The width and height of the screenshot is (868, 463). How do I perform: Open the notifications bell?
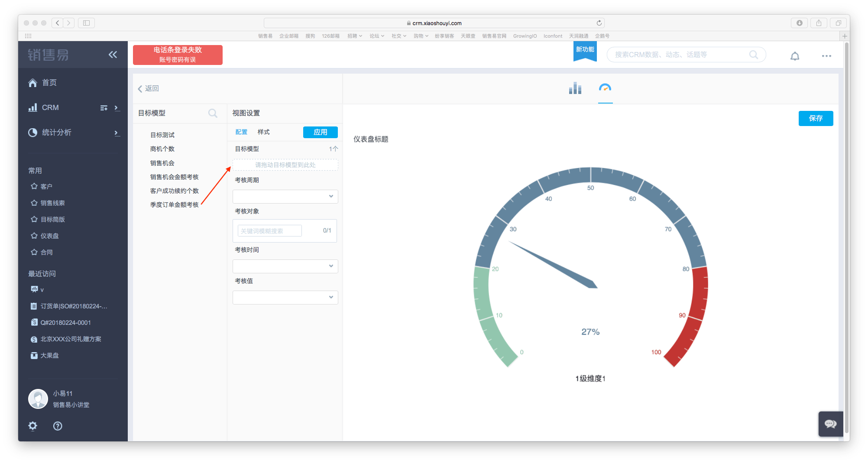point(794,56)
